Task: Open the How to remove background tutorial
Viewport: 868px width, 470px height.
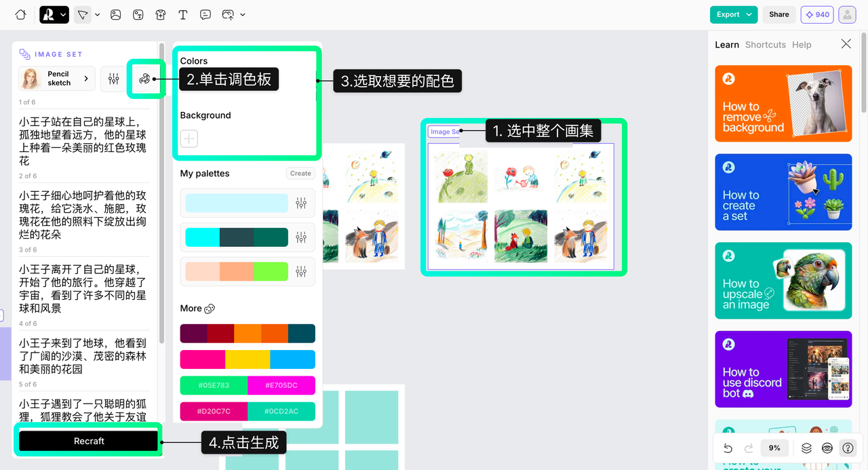Action: click(783, 103)
